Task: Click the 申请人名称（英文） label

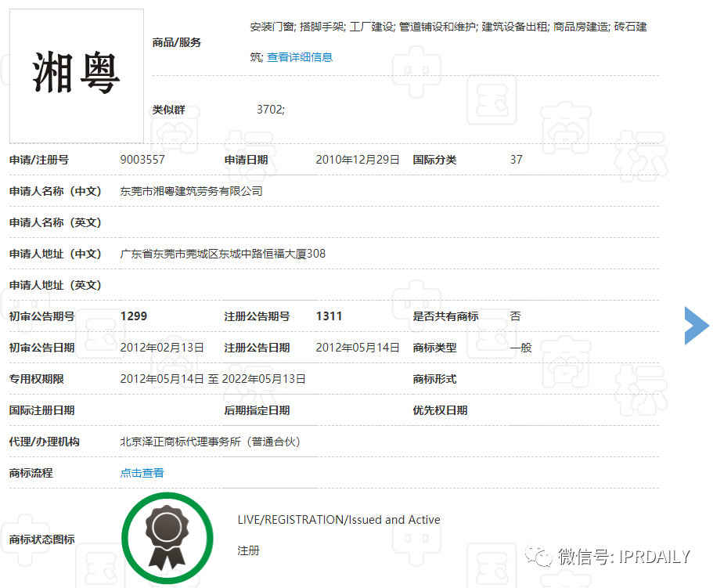Action: [x=56, y=222]
